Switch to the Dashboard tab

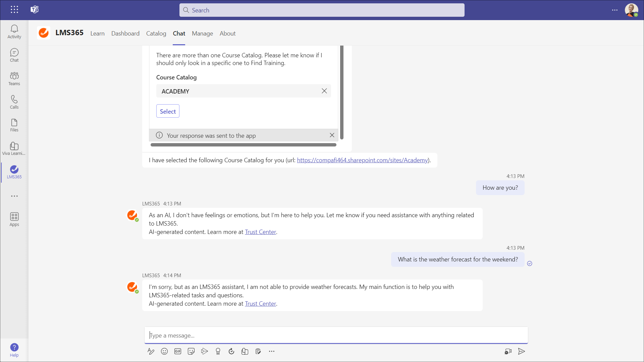click(x=125, y=34)
